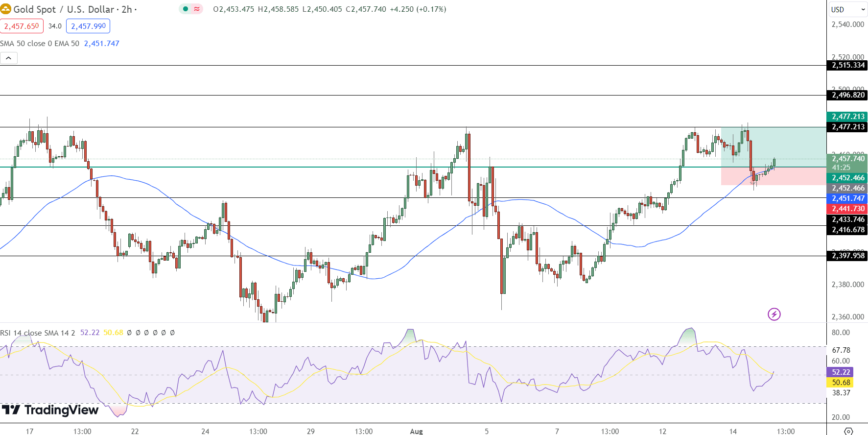The width and height of the screenshot is (868, 435).
Task: Click the open price O2,453.475 value
Action: pos(234,9)
